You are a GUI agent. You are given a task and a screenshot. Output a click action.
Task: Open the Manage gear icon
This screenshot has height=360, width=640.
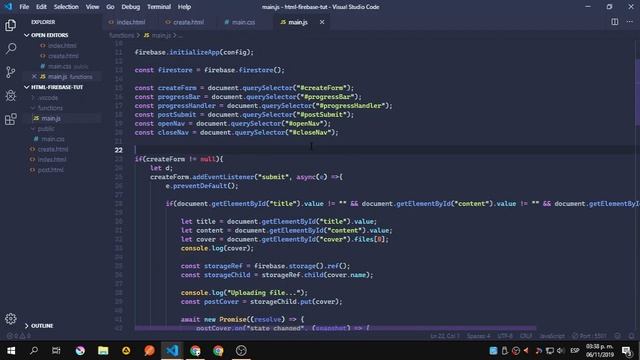tap(11, 319)
